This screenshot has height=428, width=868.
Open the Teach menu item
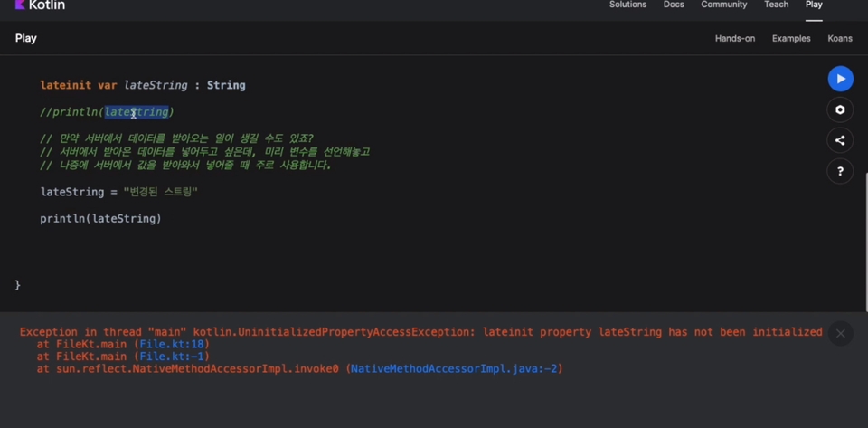(776, 5)
